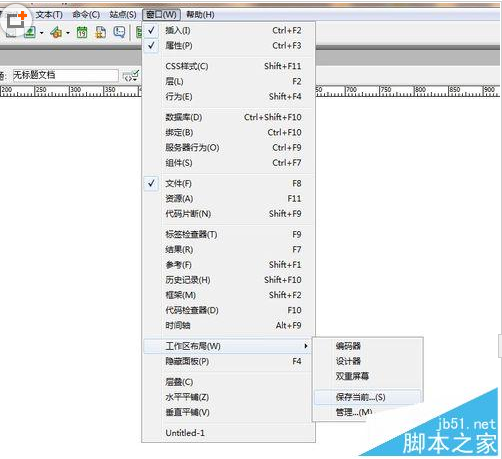Click the comment bubble icon in toolbar

point(119,32)
